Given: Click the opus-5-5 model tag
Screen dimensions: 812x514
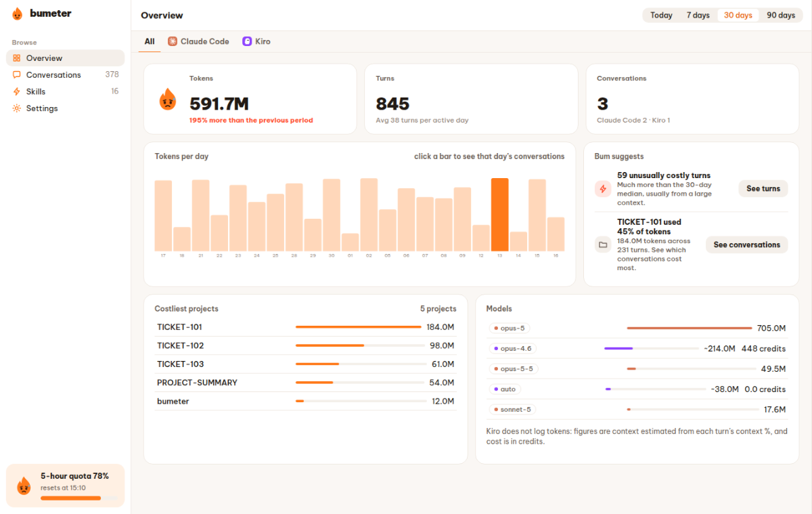Looking at the screenshot, I should (513, 369).
